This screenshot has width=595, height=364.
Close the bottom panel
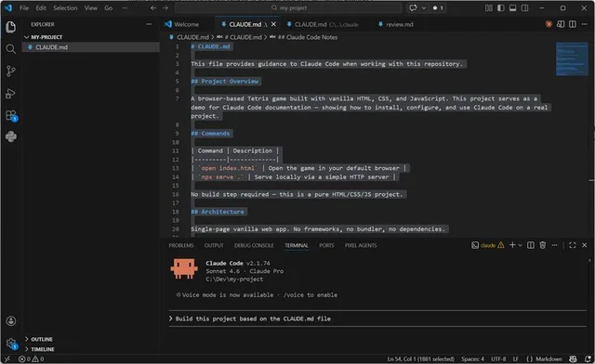point(585,245)
